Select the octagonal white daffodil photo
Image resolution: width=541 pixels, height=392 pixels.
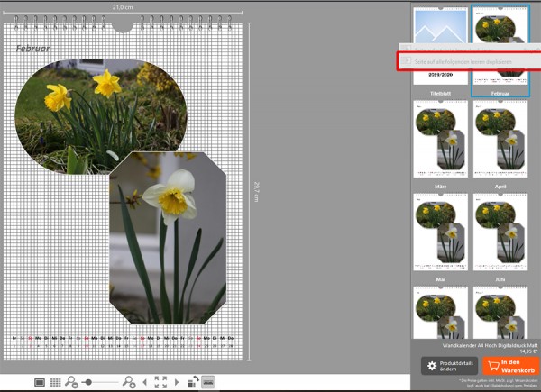pyautogui.click(x=169, y=238)
